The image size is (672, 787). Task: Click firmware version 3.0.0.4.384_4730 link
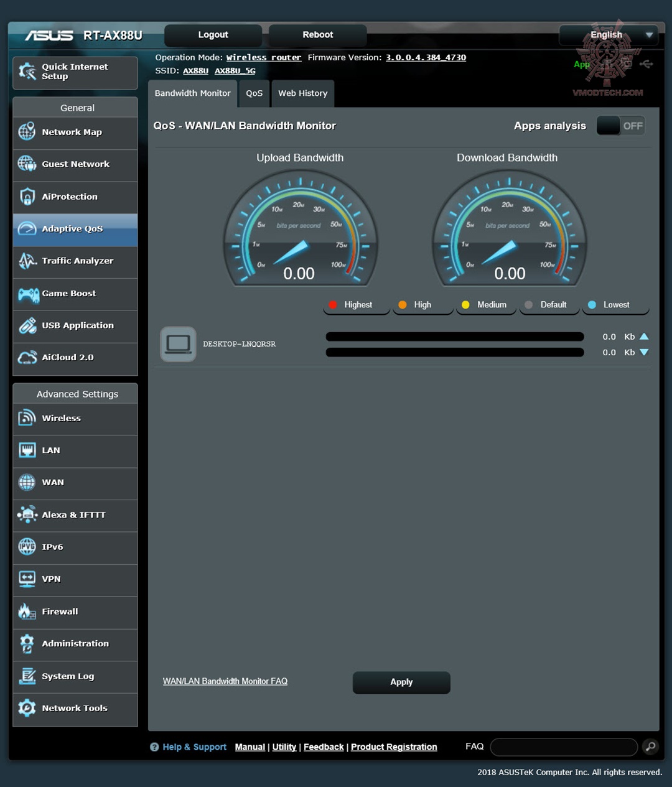426,57
